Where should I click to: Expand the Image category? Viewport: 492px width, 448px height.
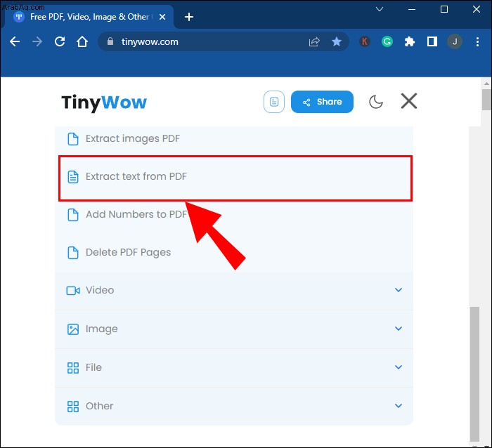tap(234, 329)
